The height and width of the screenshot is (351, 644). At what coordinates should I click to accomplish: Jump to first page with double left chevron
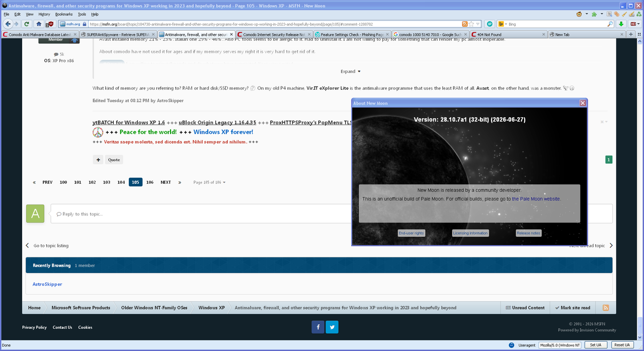point(34,182)
